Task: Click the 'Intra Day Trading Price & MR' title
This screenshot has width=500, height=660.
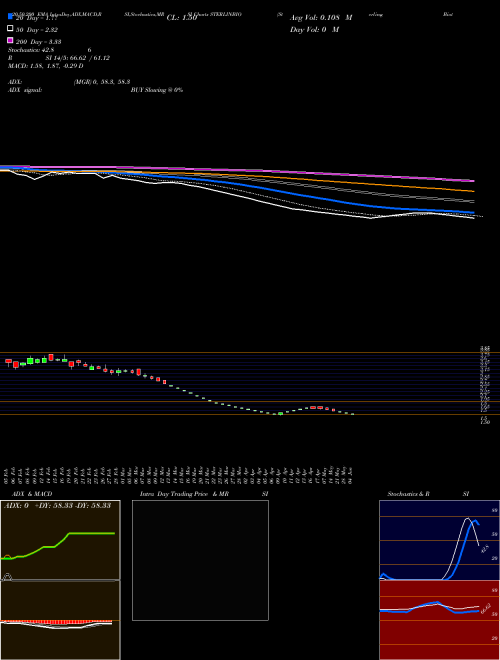Action: (184, 494)
